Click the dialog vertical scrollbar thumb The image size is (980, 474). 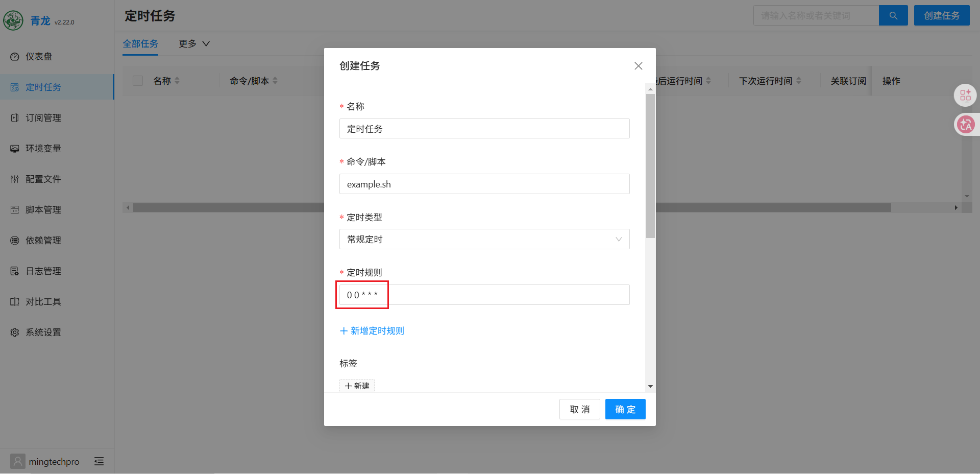(x=650, y=166)
